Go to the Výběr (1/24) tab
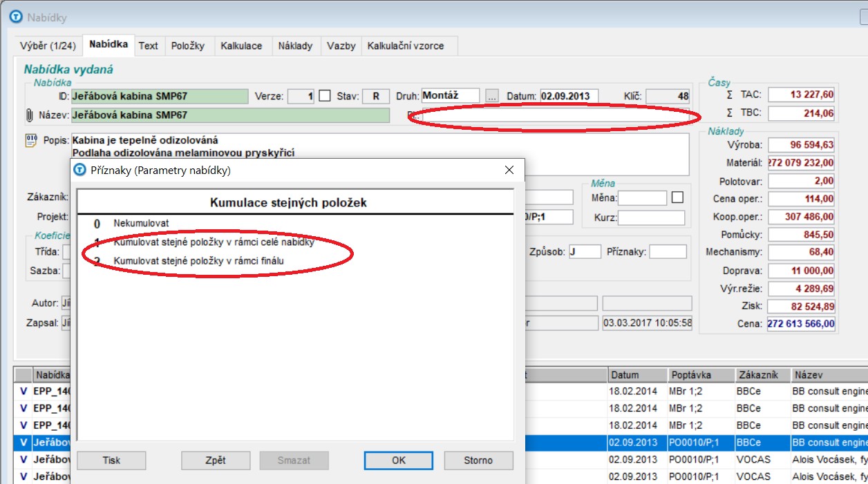Image resolution: width=868 pixels, height=484 pixels. pyautogui.click(x=48, y=46)
